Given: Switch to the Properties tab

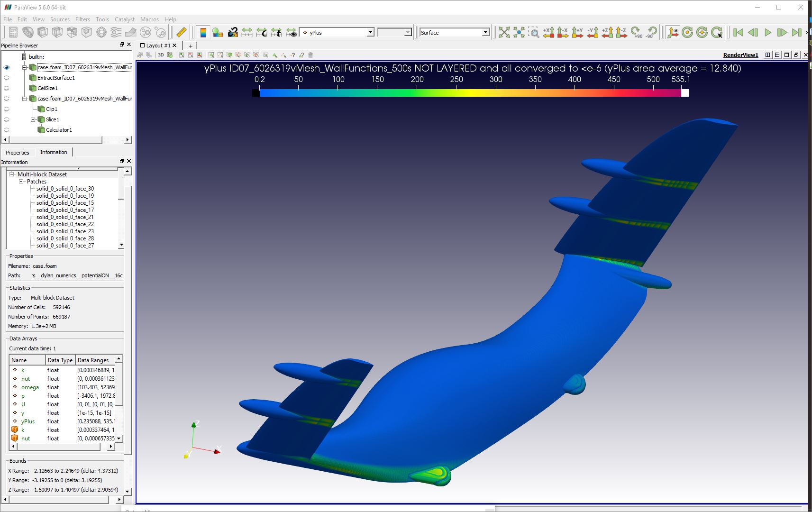Looking at the screenshot, I should tap(18, 153).
